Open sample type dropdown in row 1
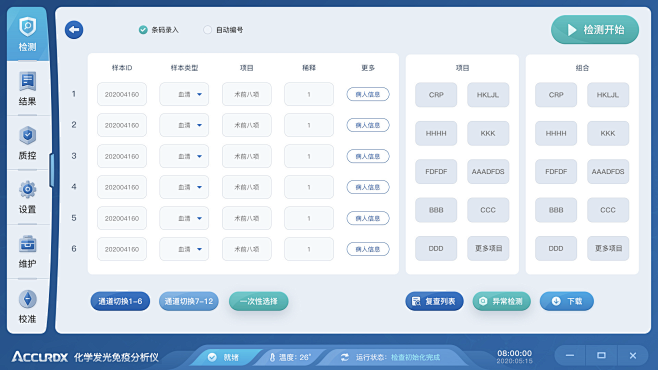Screen dimensions: 658x370 184,94
